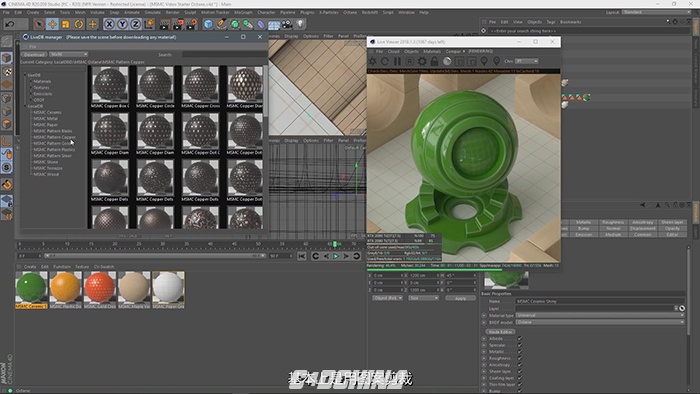Toggle the Thin film layer checkbox

tap(520, 385)
